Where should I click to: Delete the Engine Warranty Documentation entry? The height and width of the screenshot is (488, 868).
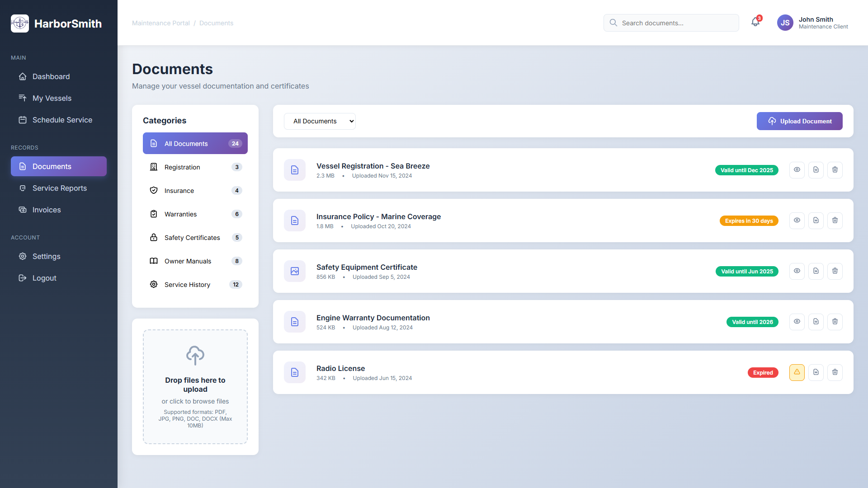835,322
